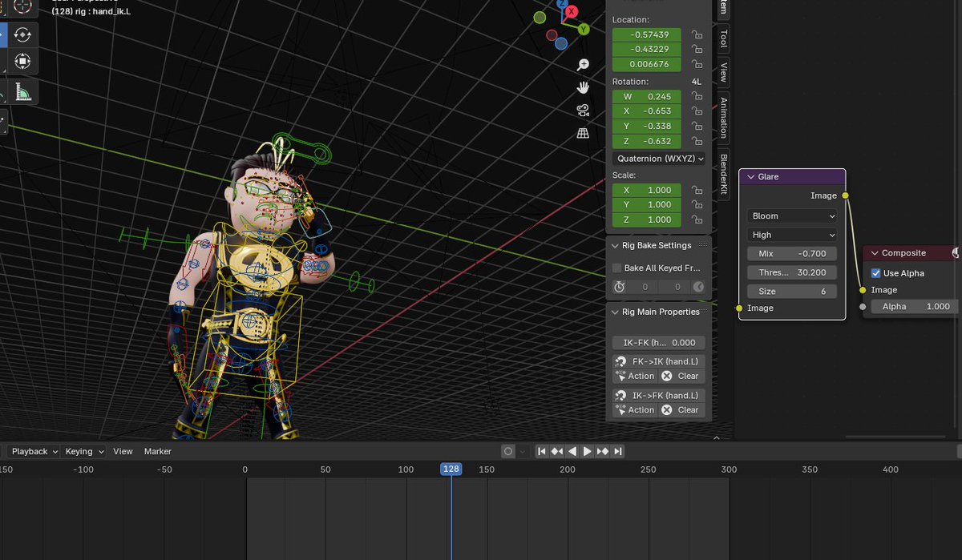Switch to the Tool sidebar tab
Image resolution: width=962 pixels, height=560 pixels.
(x=723, y=38)
